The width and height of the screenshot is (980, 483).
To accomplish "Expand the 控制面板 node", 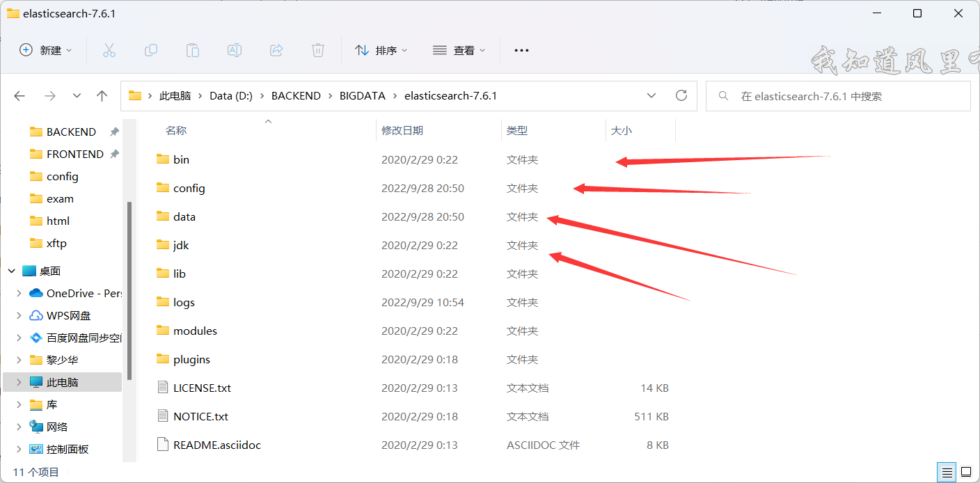I will click(x=19, y=449).
